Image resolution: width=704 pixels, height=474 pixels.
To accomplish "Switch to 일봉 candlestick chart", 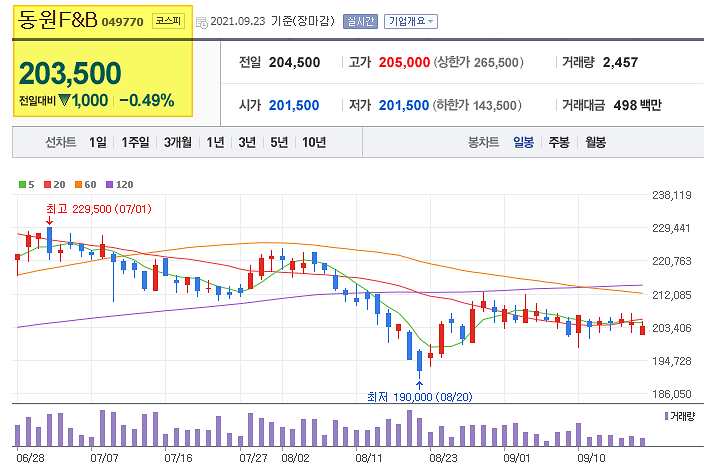I will pyautogui.click(x=524, y=142).
